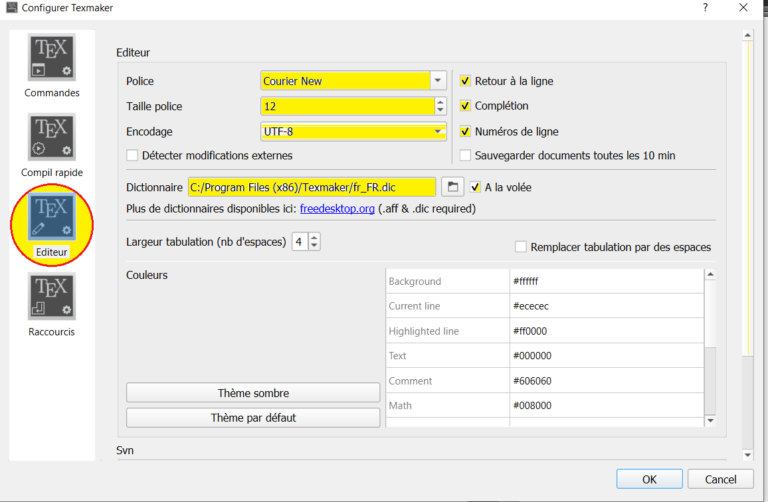Browse for a dictionary file
768x502 pixels.
453,187
